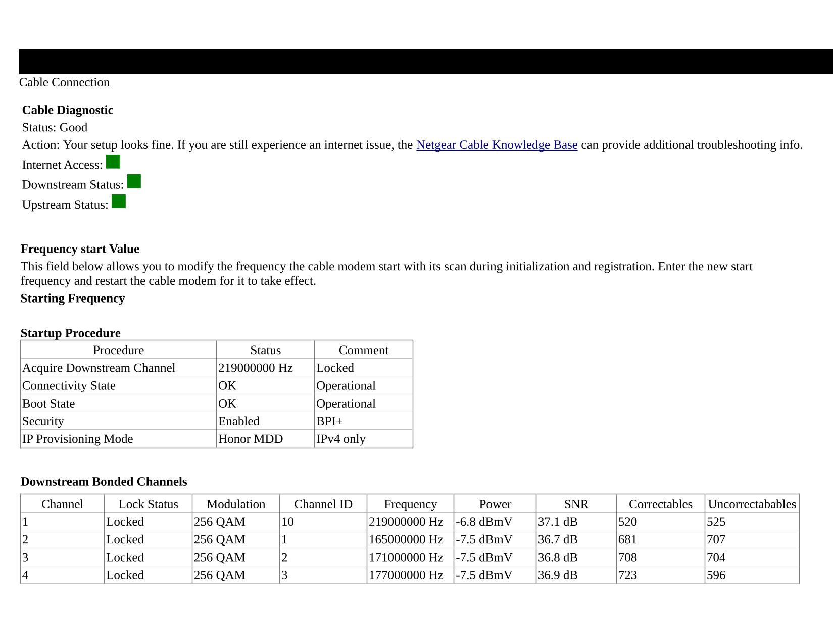Click the 'Locked' comment in Startup Procedure
The height and width of the screenshot is (644, 833).
tap(364, 368)
